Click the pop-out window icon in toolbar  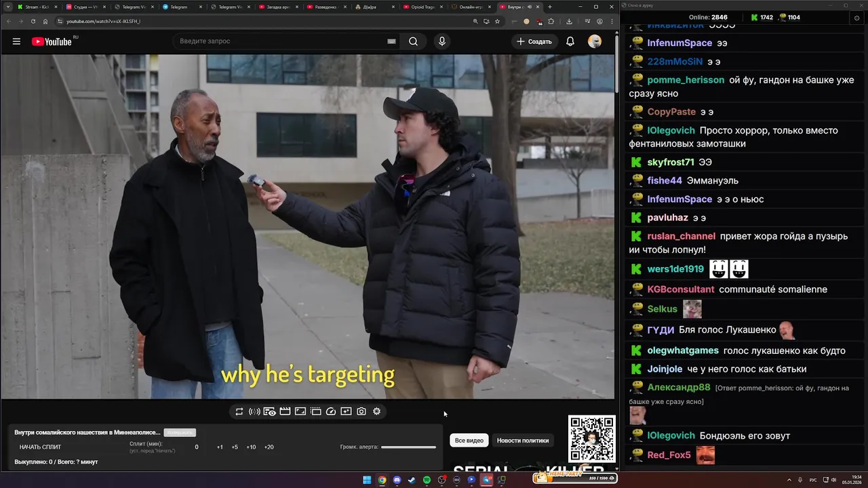coord(315,411)
